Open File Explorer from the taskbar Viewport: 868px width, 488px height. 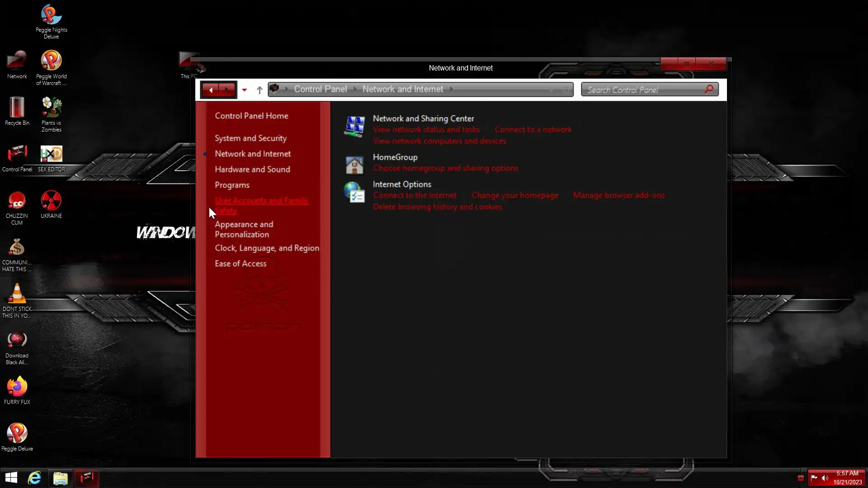point(60,478)
